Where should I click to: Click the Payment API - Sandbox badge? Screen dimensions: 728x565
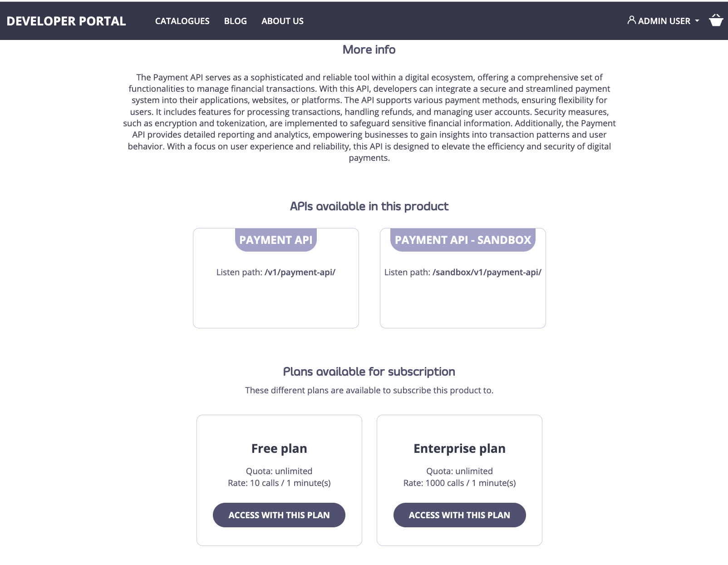tap(463, 240)
